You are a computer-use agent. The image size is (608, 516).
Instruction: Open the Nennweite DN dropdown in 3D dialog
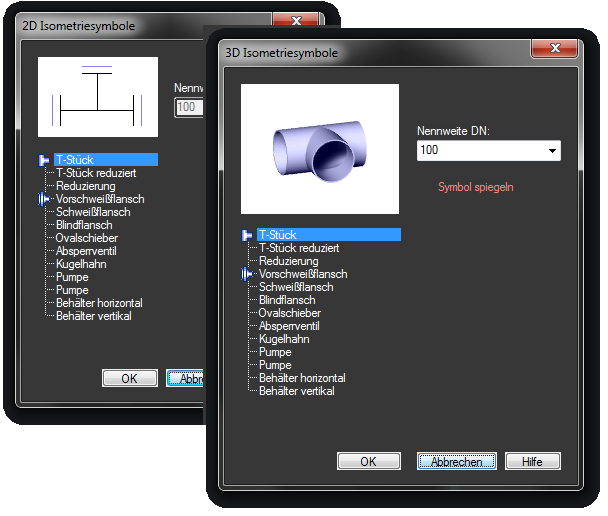point(551,151)
